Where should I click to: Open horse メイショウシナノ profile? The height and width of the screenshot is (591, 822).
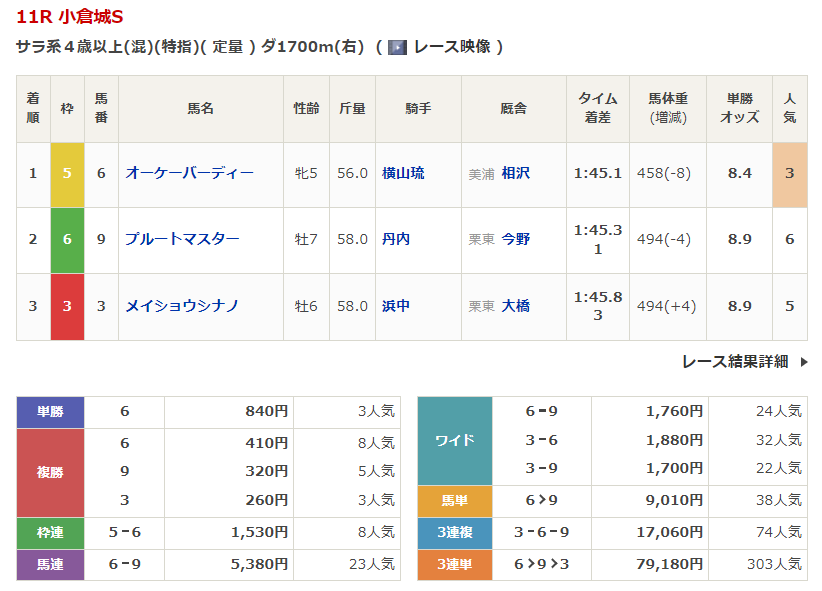(x=182, y=306)
